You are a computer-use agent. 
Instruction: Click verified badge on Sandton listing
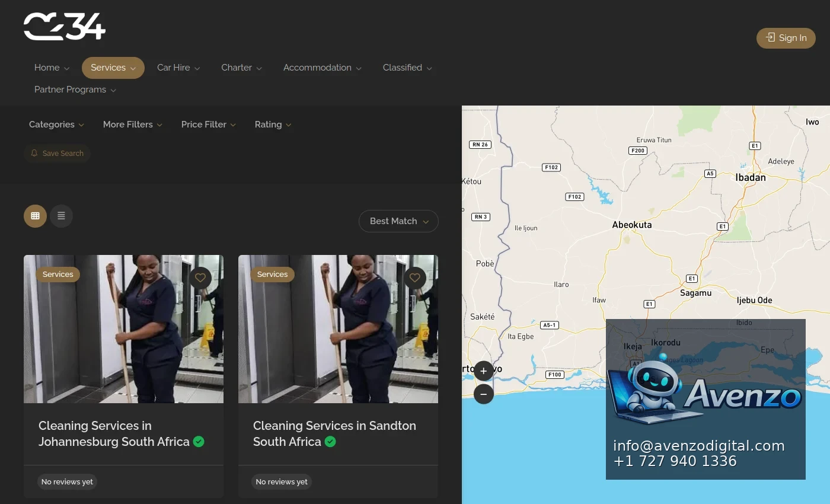(330, 442)
